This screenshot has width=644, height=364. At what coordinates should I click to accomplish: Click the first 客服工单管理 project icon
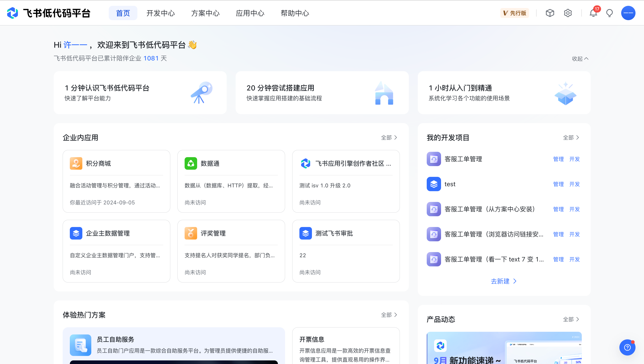click(x=434, y=159)
